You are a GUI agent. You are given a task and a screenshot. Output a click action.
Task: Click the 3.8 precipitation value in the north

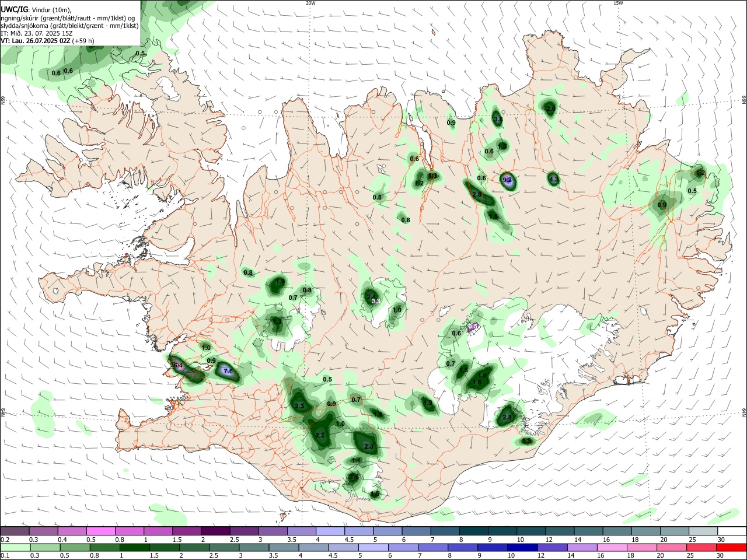pyautogui.click(x=498, y=119)
